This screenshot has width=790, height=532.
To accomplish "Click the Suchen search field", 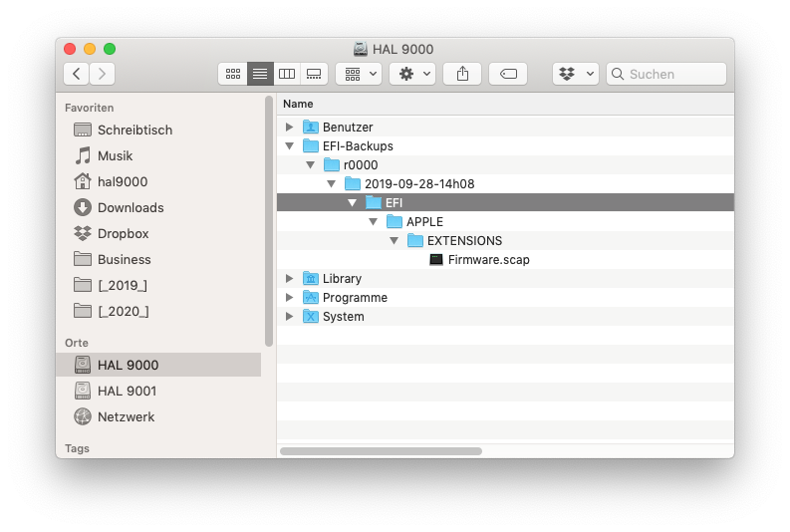I will [666, 74].
